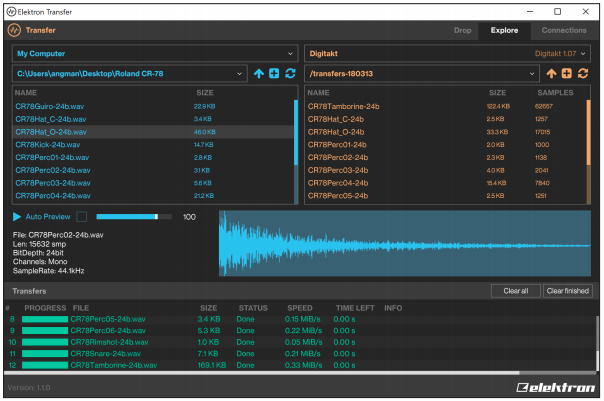
Task: Create new folder on Digitakt side
Action: coord(567,74)
